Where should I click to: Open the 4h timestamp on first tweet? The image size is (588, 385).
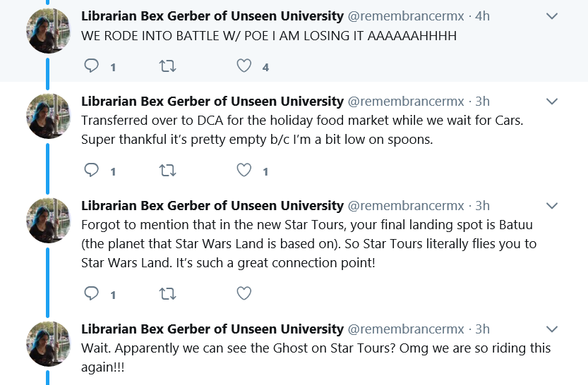click(482, 16)
